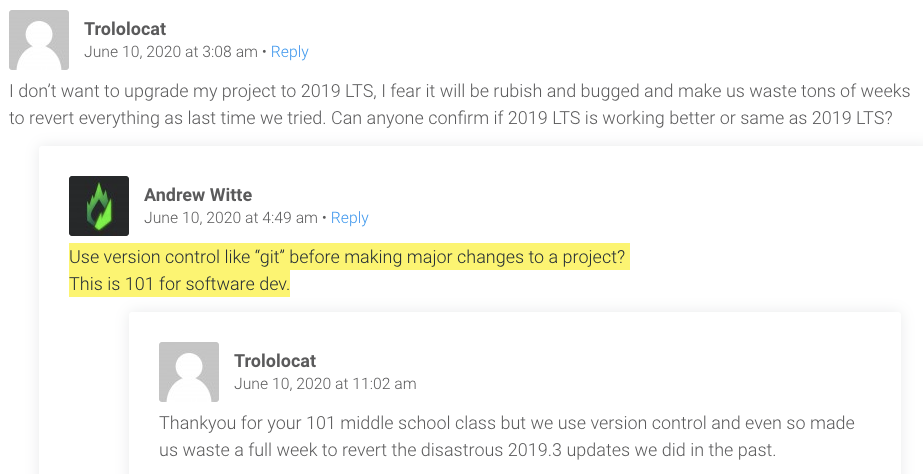Click Andrew Witte's green flame avatar
This screenshot has height=474, width=923.
tap(98, 206)
